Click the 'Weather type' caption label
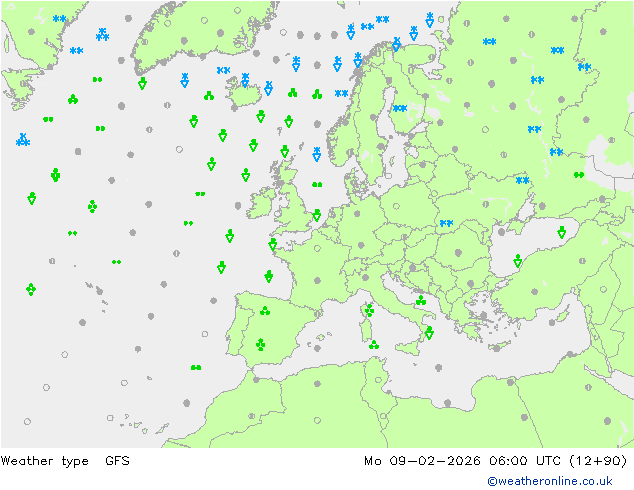This screenshot has width=634, height=490. pos(44,461)
